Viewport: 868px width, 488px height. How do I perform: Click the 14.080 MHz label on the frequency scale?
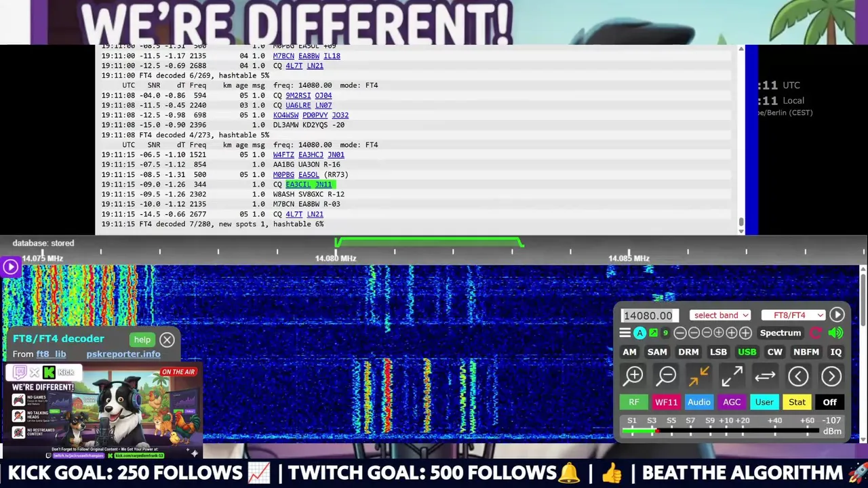click(336, 258)
